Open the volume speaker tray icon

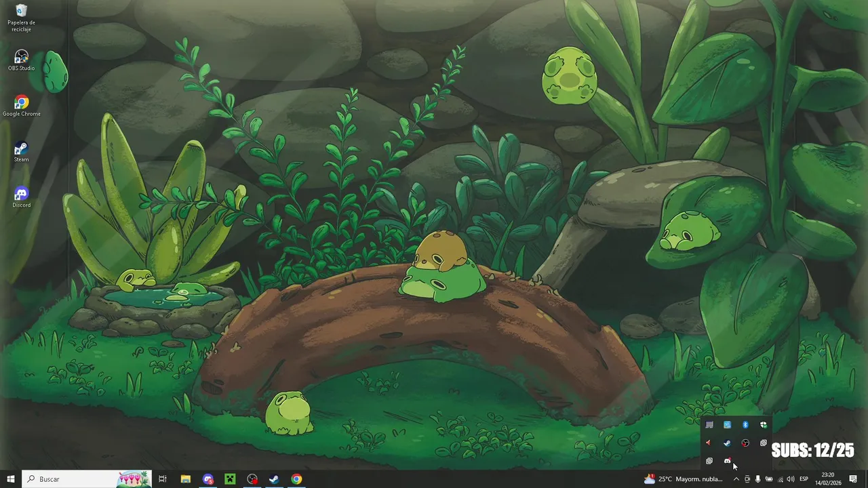coord(791,479)
